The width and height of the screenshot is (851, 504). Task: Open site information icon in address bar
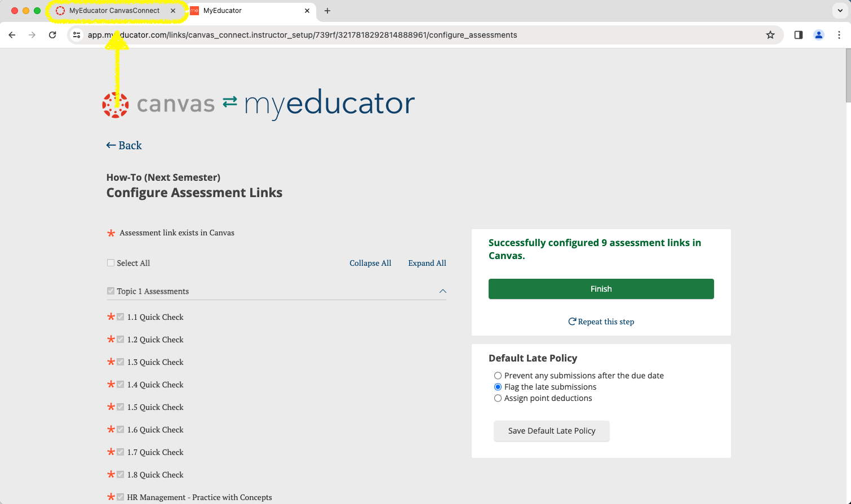77,35
